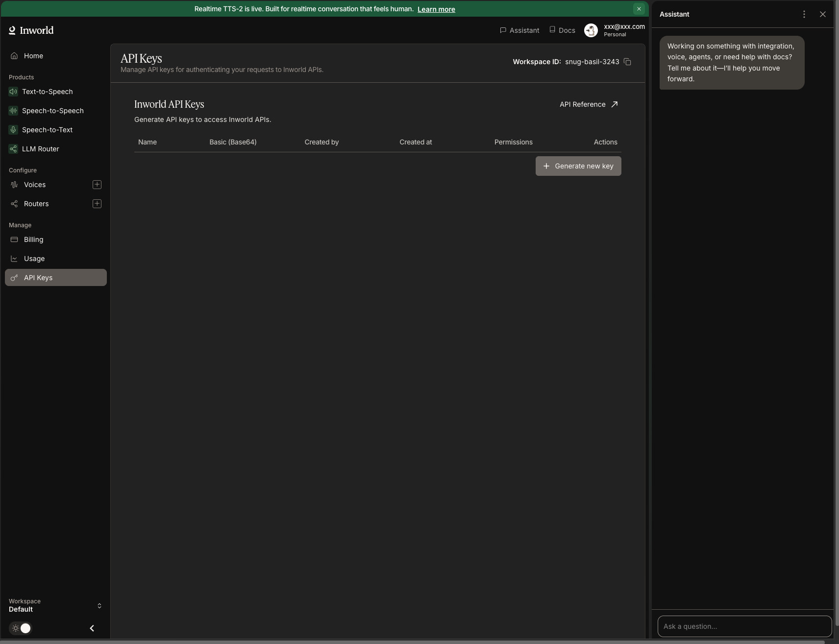Open Assistant panel options menu
Viewport: 839px width, 644px height.
804,14
